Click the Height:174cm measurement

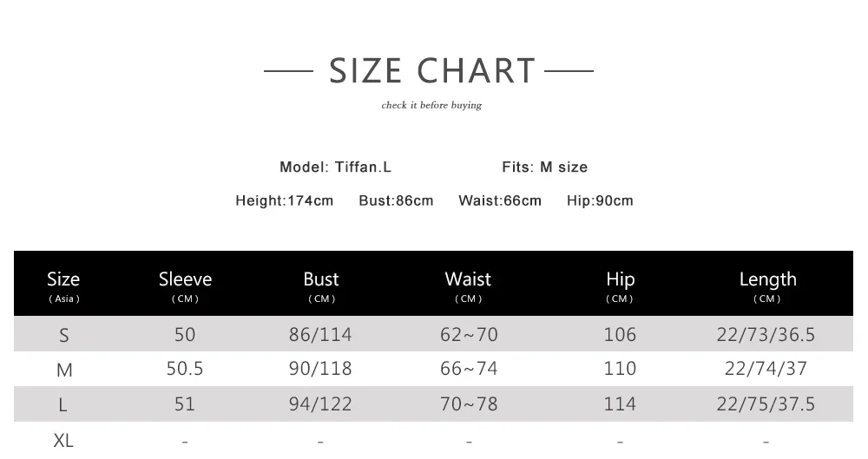pos(285,201)
